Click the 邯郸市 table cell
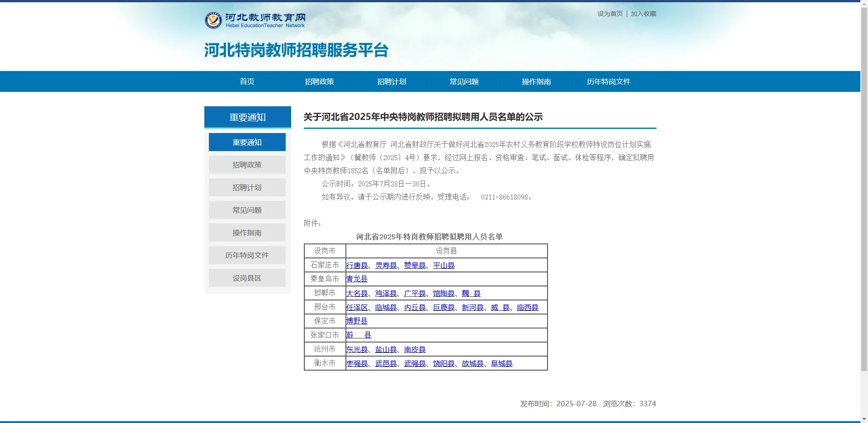The height and width of the screenshot is (423, 868). click(325, 293)
